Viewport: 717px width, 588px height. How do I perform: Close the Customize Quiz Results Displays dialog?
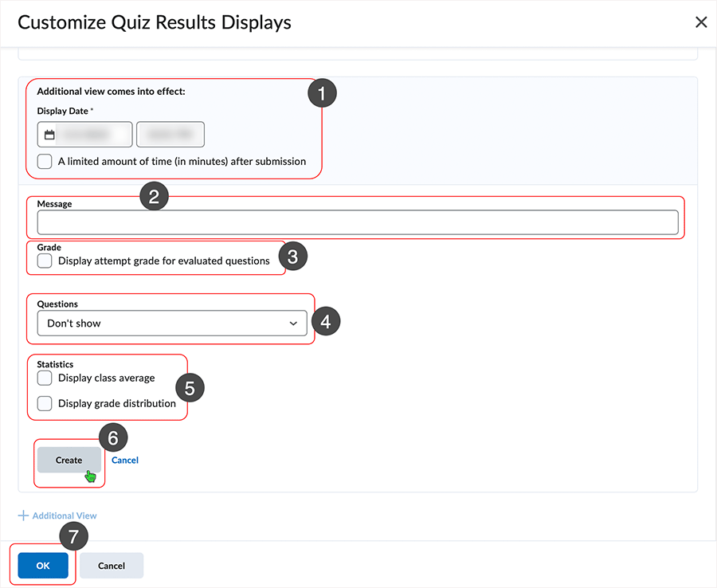(701, 22)
